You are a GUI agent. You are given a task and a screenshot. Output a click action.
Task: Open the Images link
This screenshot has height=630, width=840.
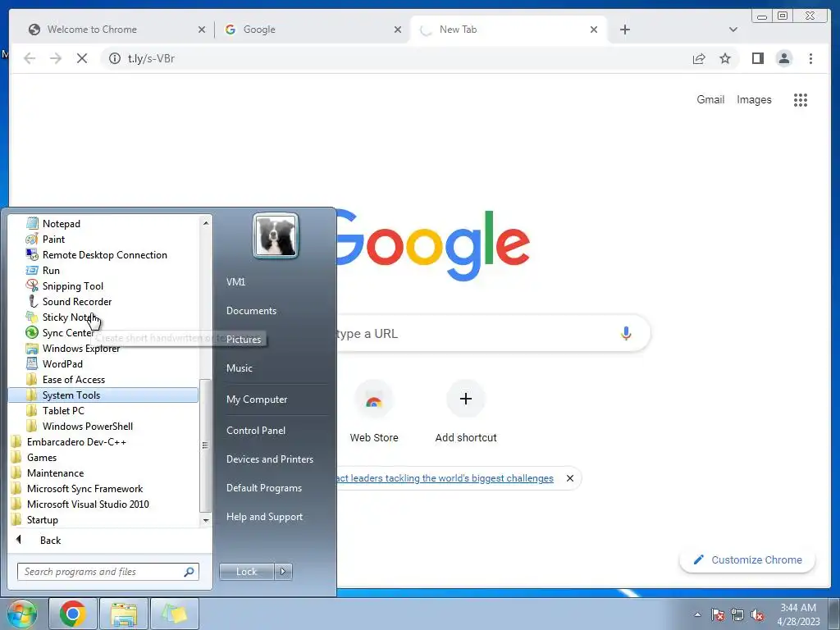[754, 99]
